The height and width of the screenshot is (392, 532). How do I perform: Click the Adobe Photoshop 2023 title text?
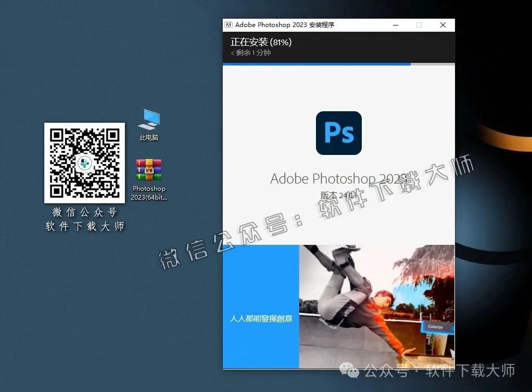click(x=338, y=178)
